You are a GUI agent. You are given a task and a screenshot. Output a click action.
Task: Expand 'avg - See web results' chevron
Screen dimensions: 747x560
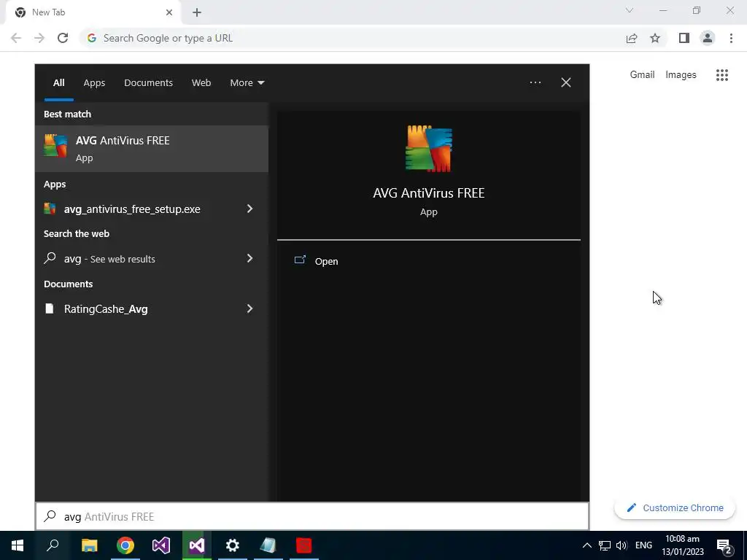249,259
